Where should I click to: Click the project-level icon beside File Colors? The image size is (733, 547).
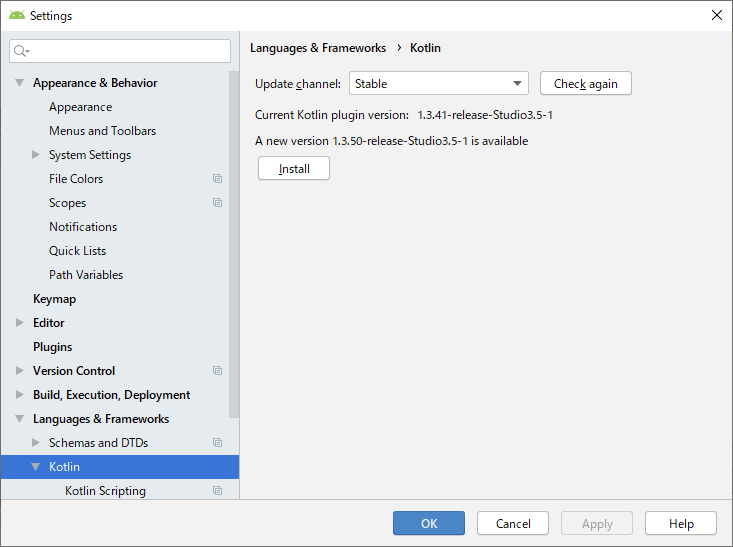click(217, 179)
